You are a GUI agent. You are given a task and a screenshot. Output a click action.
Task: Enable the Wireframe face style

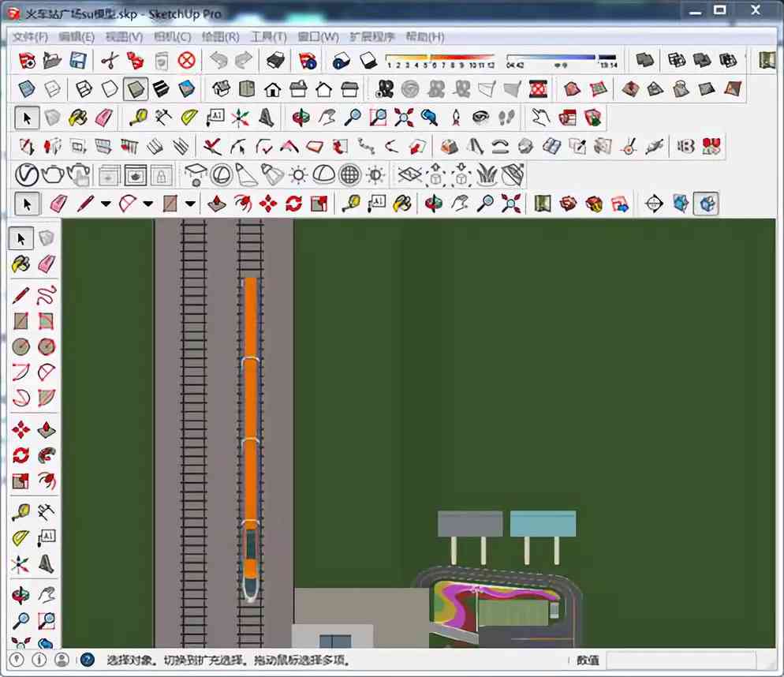pyautogui.click(x=84, y=90)
